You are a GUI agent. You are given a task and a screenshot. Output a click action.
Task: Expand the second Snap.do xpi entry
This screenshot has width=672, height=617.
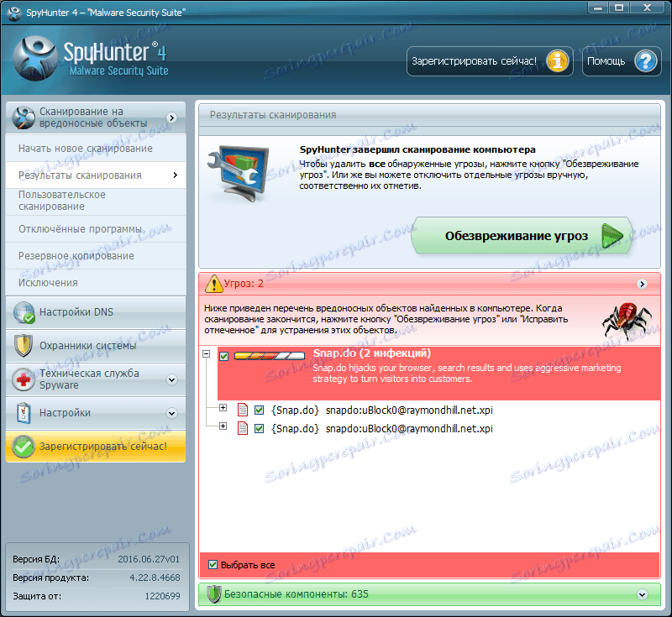coord(223,426)
